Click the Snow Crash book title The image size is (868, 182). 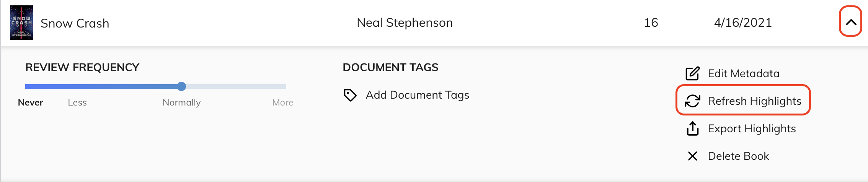point(75,23)
